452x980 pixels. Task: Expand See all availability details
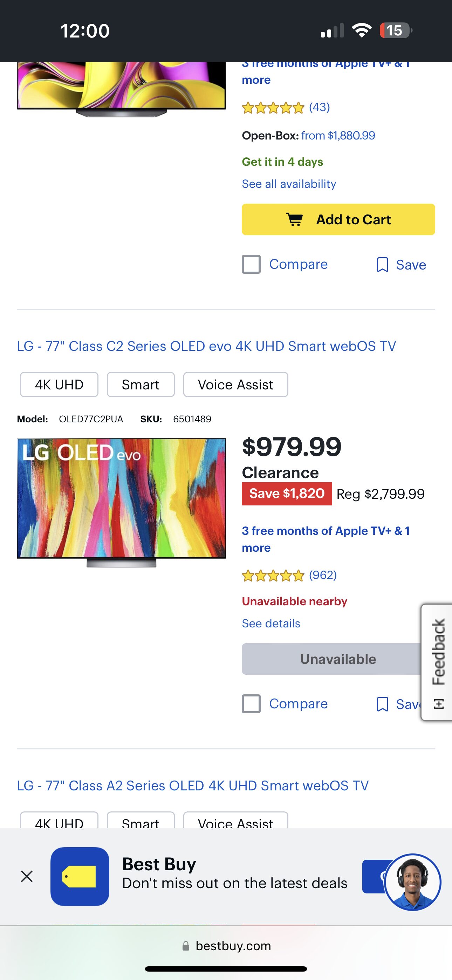click(x=289, y=184)
